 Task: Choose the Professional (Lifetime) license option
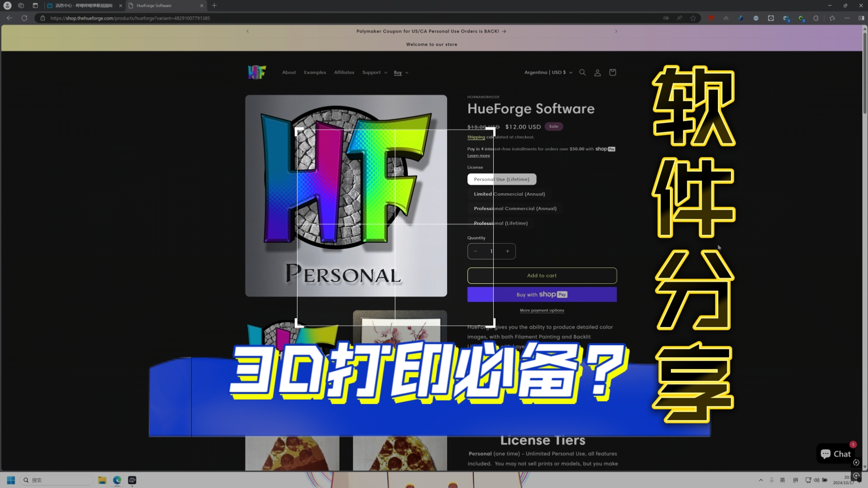click(500, 223)
